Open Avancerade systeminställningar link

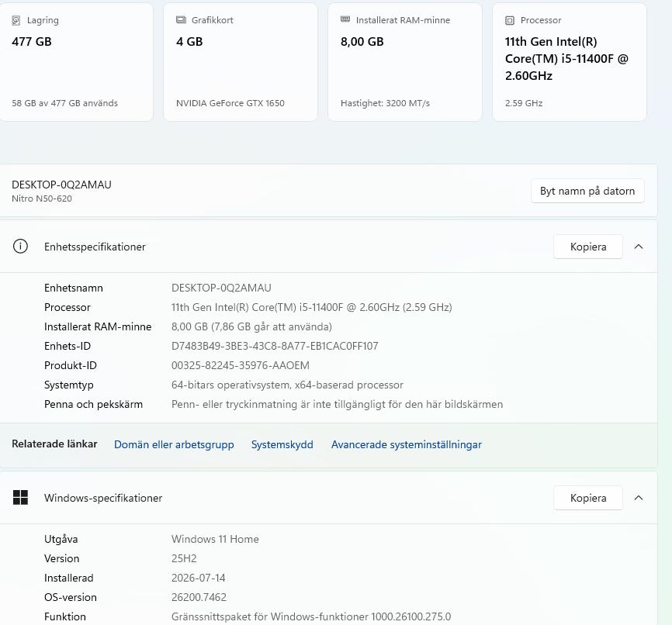coord(407,444)
